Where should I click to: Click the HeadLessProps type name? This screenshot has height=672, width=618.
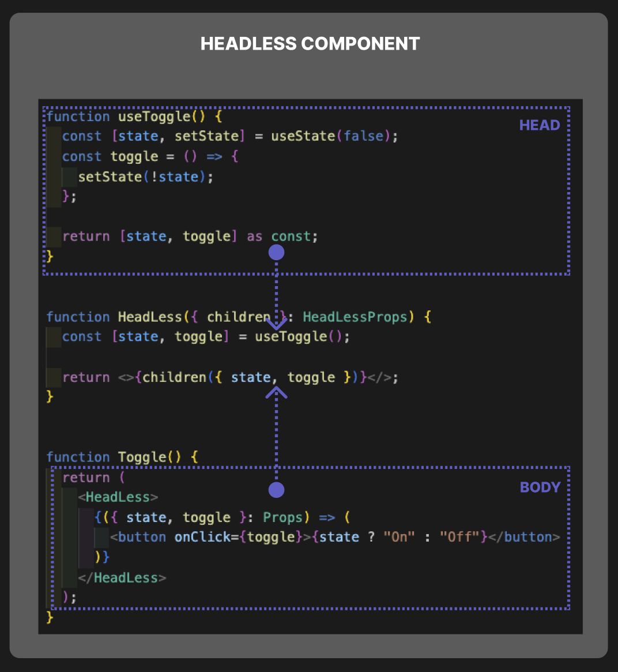pyautogui.click(x=355, y=317)
